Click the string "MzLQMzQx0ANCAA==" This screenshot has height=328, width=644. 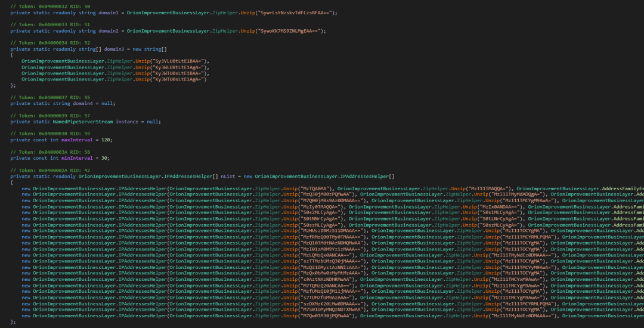point(326,255)
